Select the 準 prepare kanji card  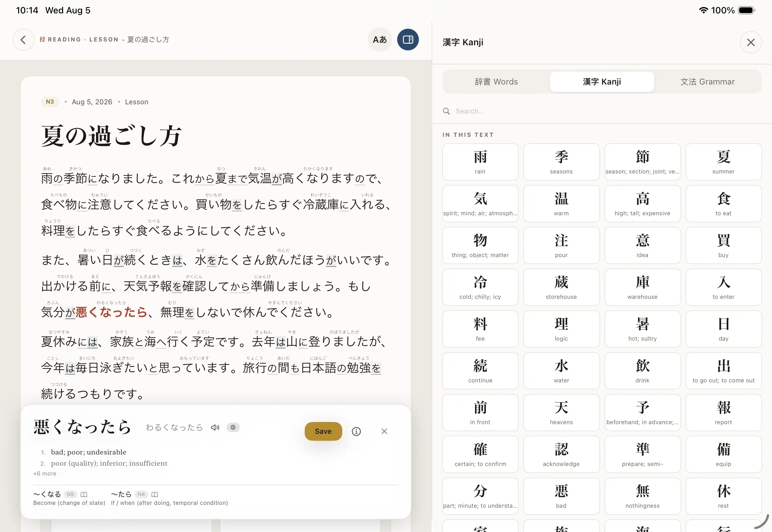tap(643, 454)
